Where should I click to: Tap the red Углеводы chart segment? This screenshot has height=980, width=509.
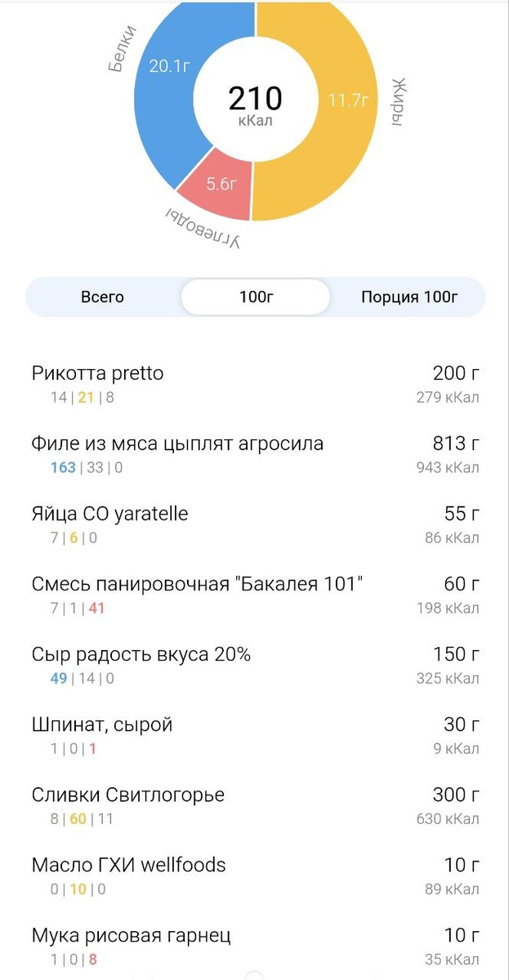[221, 184]
